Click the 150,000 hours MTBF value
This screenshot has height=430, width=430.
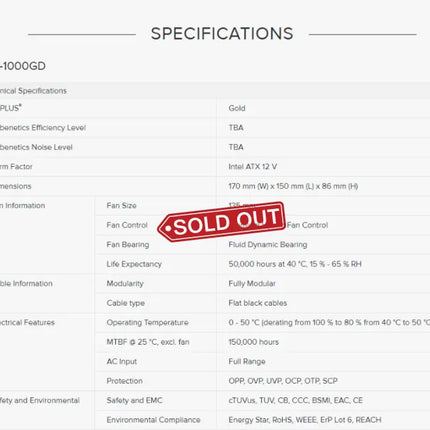(253, 342)
